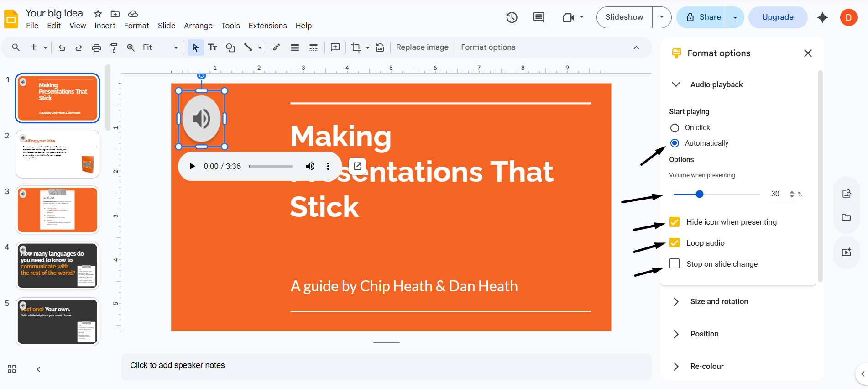This screenshot has height=389, width=868.
Task: Click the zoom tool icon
Action: [x=131, y=47]
